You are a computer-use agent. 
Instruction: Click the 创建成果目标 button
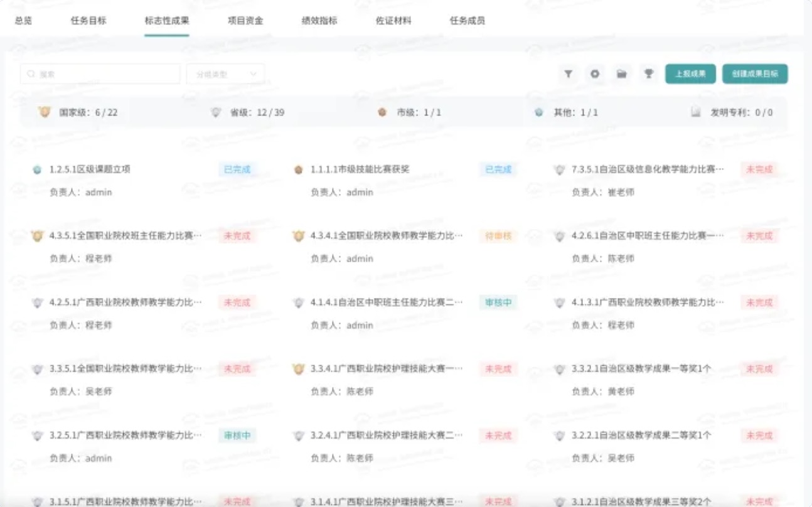(754, 74)
